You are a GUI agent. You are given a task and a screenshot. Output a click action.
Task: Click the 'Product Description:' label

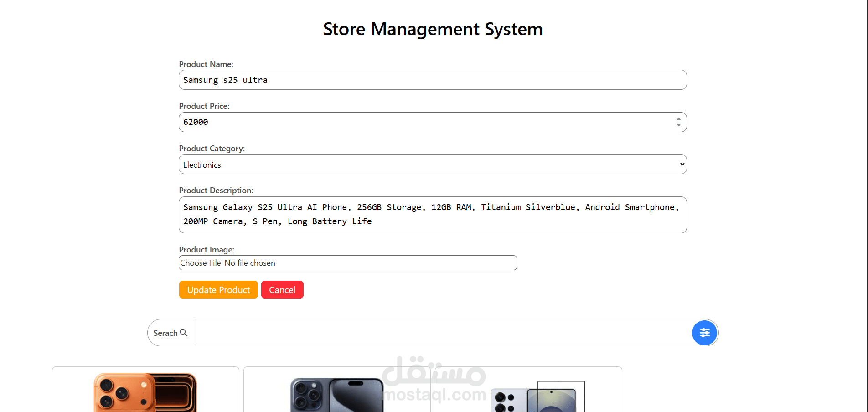[x=216, y=191]
